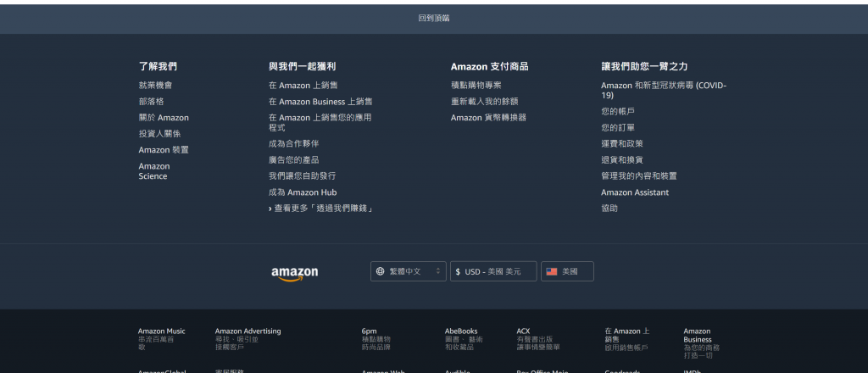The width and height of the screenshot is (868, 373).
Task: Click 在 Amazon 上銷售 under 與我們一起獲利
Action: point(303,86)
